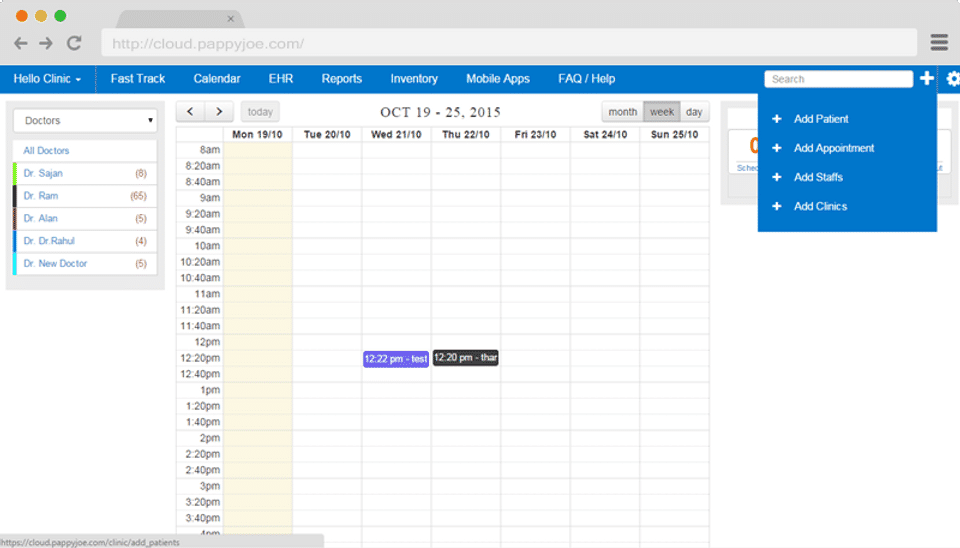The image size is (960, 548).
Task: Click the Tue 20/10 column header
Action: [x=327, y=135]
